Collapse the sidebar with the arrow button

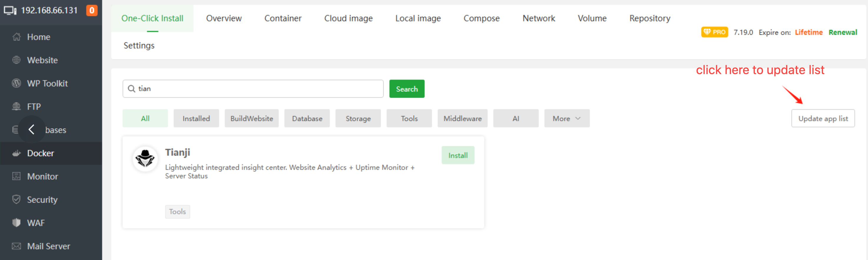click(x=31, y=130)
